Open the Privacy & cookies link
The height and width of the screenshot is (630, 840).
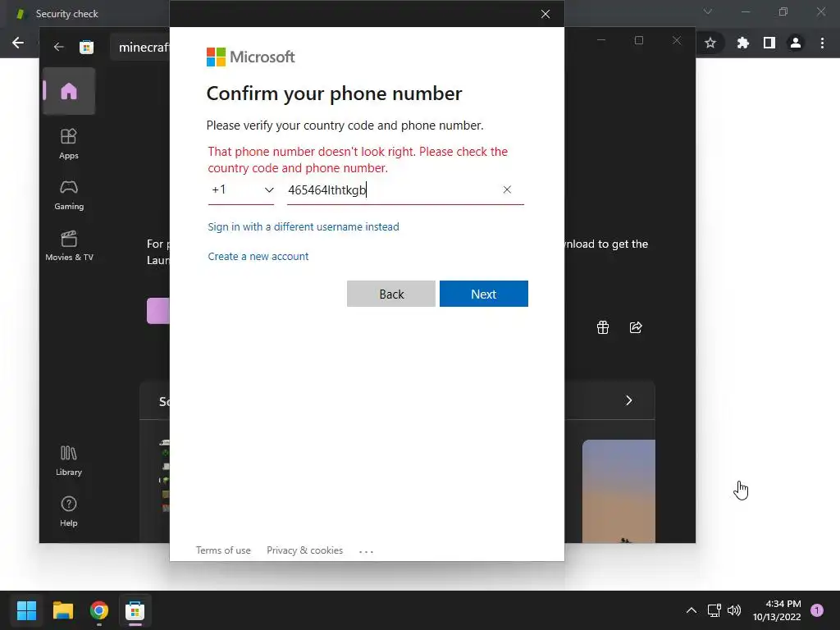click(x=305, y=550)
